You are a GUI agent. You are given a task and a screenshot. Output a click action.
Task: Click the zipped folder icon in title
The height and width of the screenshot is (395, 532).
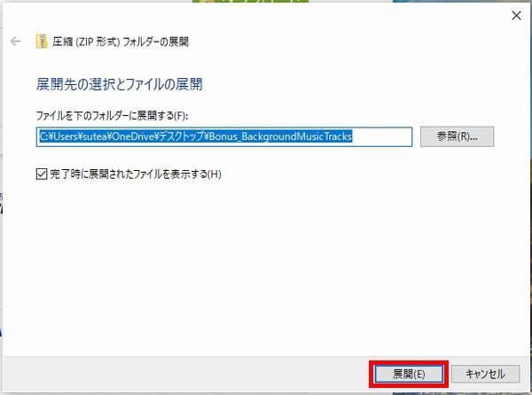(x=42, y=42)
